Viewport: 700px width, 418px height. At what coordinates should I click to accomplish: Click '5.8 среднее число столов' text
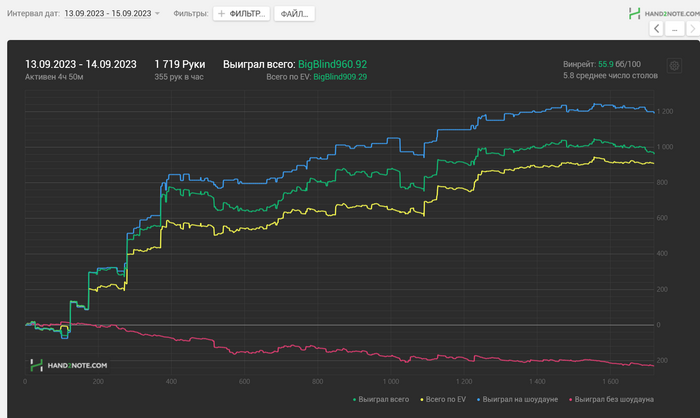[610, 75]
